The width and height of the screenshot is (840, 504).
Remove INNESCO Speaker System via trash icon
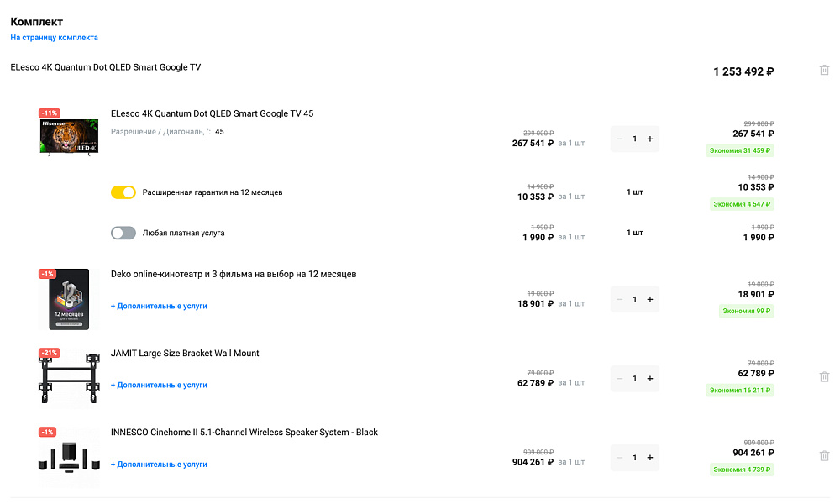(824, 456)
